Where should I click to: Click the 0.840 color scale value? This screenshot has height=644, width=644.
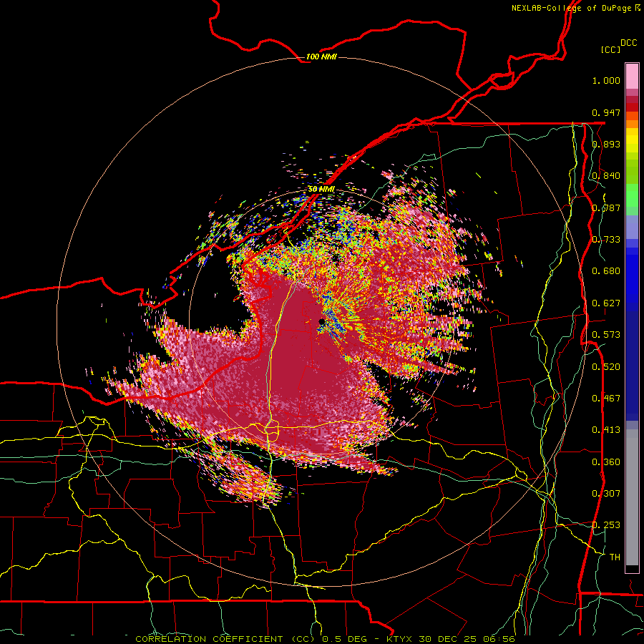tap(606, 176)
